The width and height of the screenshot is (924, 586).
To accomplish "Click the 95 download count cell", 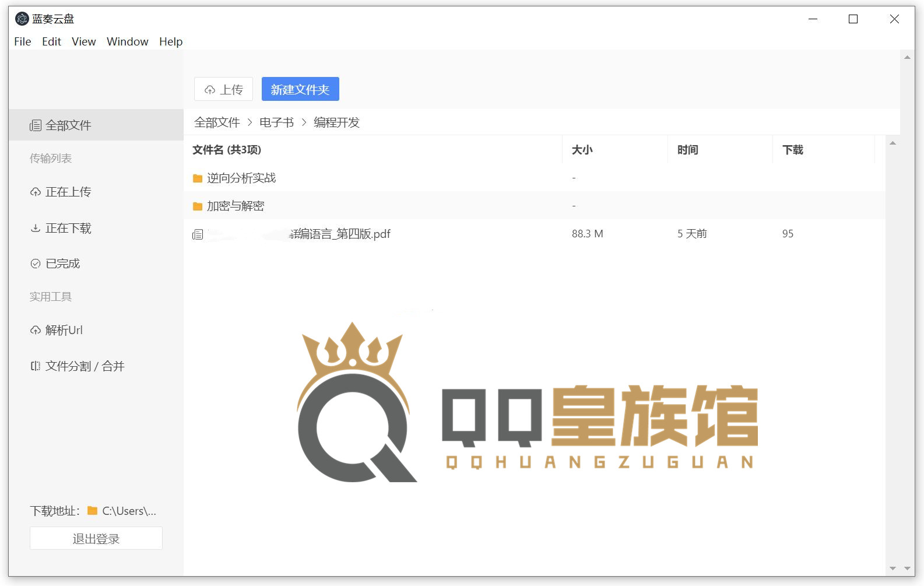I will (x=788, y=234).
